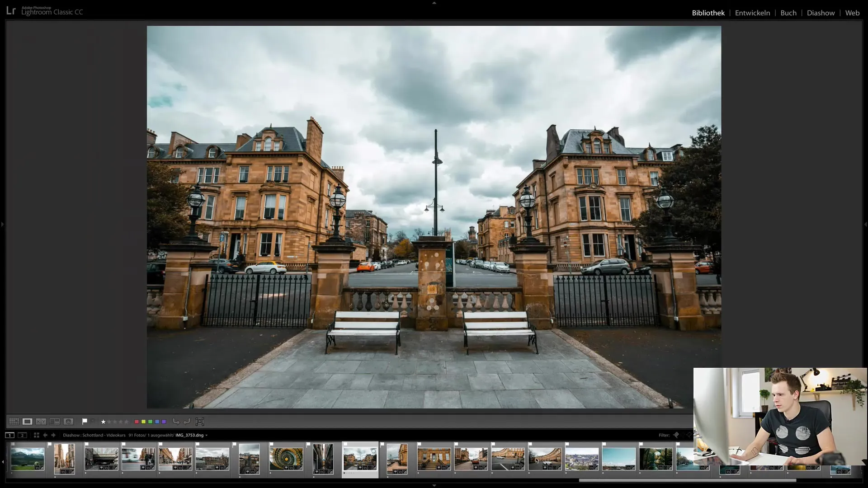This screenshot has height=488, width=868.
Task: Open source path 'Diashow : Schottland - Videokurs'
Action: coord(94,435)
